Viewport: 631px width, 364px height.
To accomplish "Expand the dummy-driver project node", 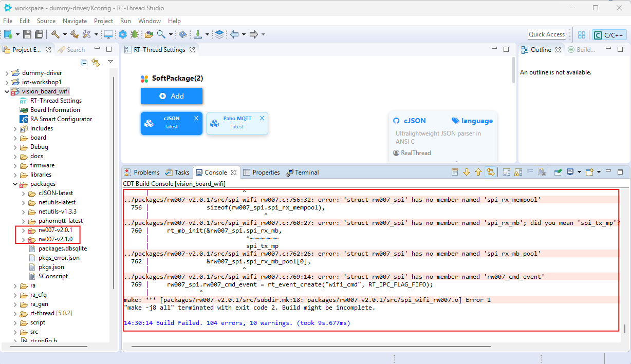I will [x=7, y=73].
